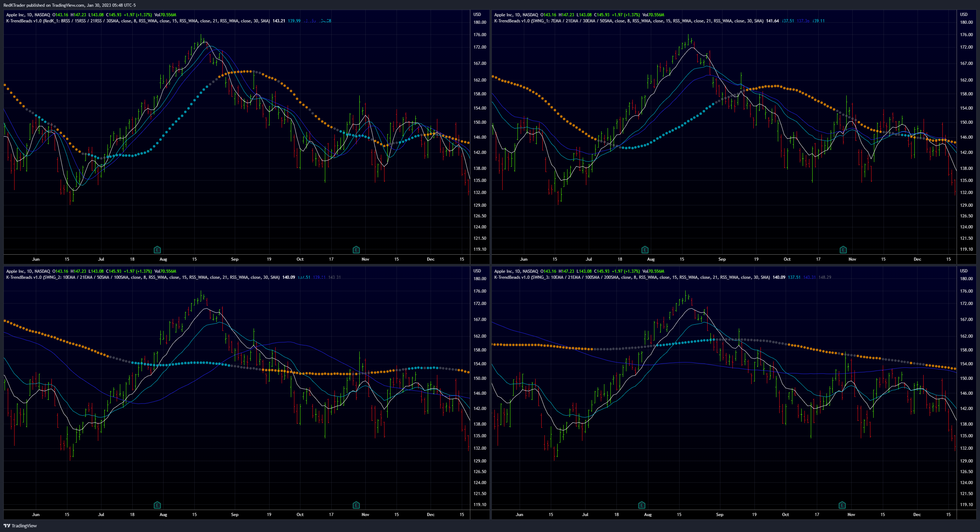Open the late-October earnings marker in SWNG_1 pane

(x=843, y=250)
